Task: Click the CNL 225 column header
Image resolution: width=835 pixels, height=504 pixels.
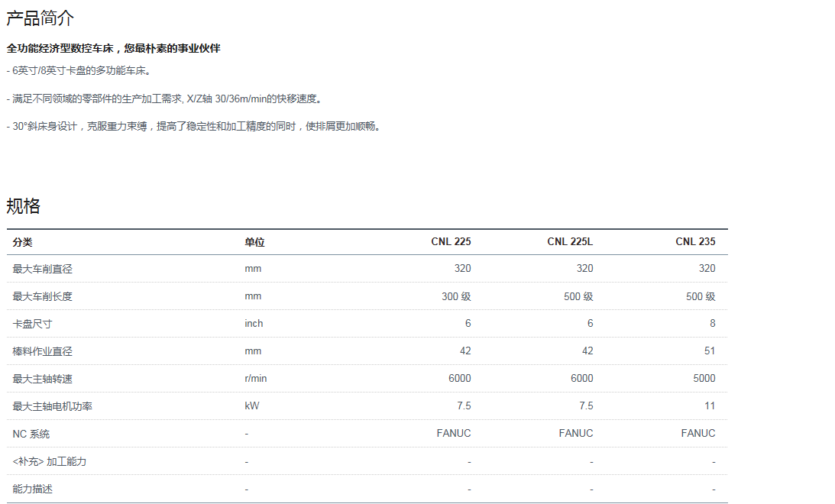Action: pos(451,241)
